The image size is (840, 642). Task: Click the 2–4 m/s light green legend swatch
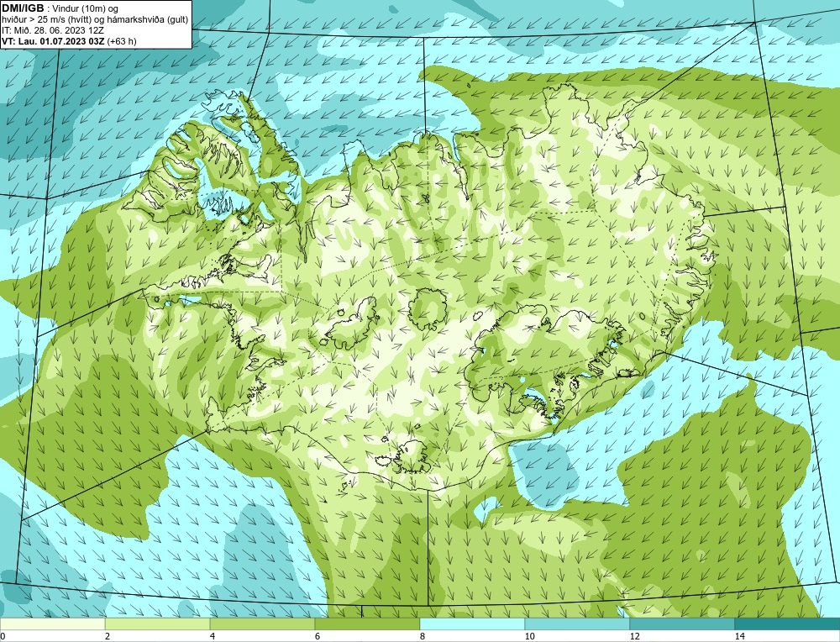point(158,624)
